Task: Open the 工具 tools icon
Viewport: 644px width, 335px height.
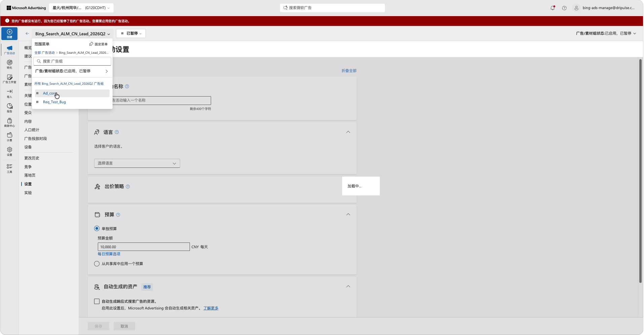Action: click(x=9, y=168)
